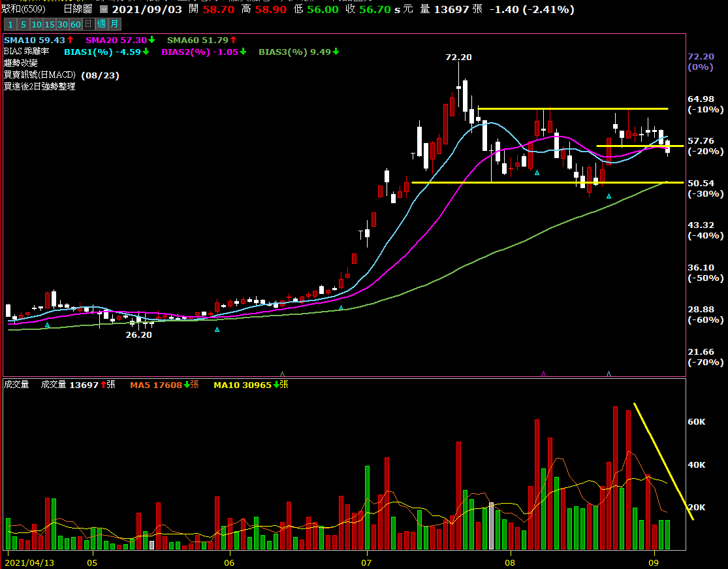Select the 5-minute timeframe button

23,24
